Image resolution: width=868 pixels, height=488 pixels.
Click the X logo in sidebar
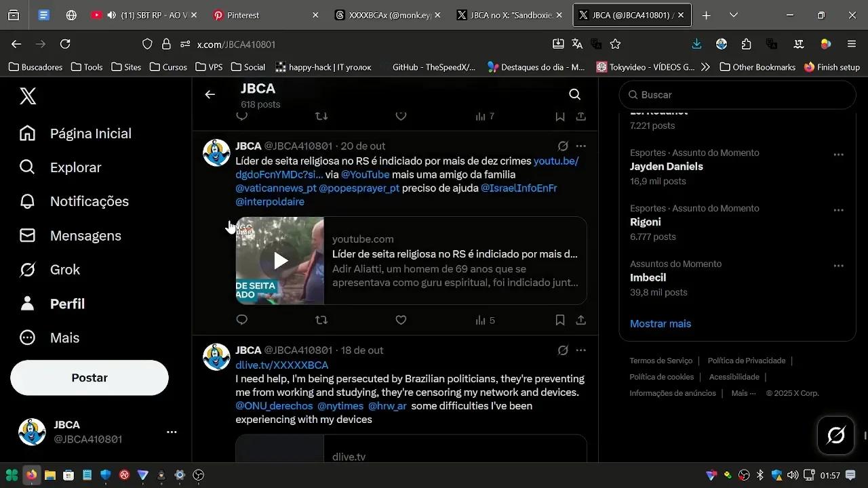coord(28,96)
